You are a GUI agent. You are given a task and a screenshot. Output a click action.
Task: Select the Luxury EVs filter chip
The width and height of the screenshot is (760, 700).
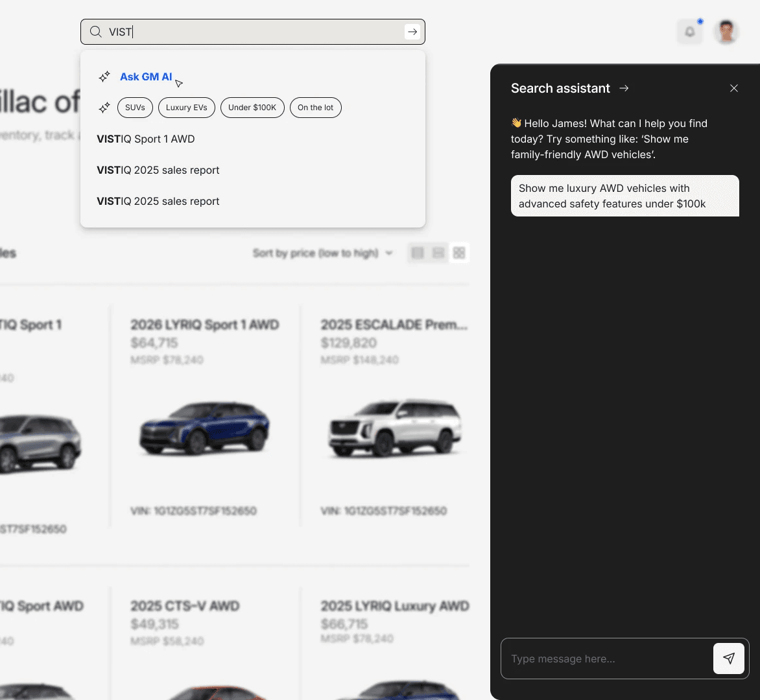pyautogui.click(x=187, y=108)
